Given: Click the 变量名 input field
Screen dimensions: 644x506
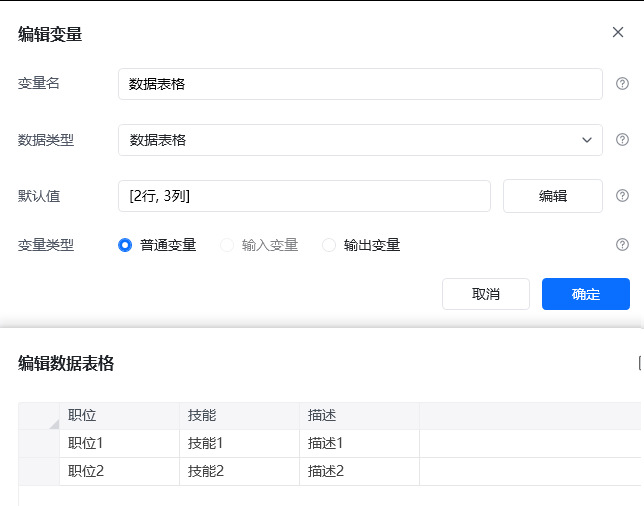Looking at the screenshot, I should pyautogui.click(x=360, y=84).
